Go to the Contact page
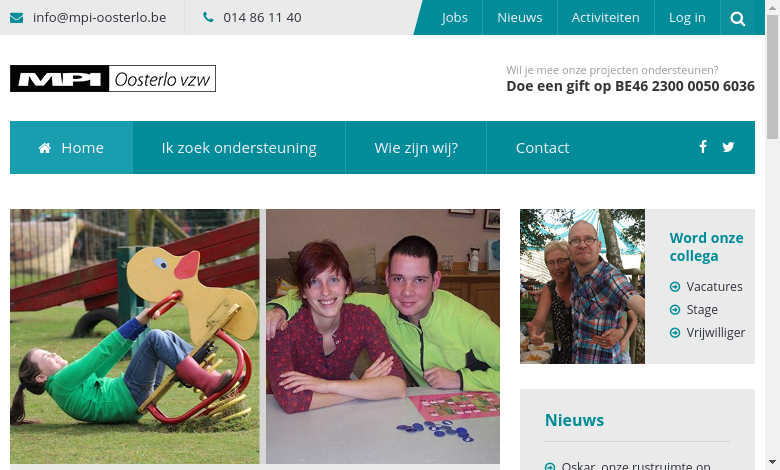Viewport: 780px width, 470px height. (542, 148)
